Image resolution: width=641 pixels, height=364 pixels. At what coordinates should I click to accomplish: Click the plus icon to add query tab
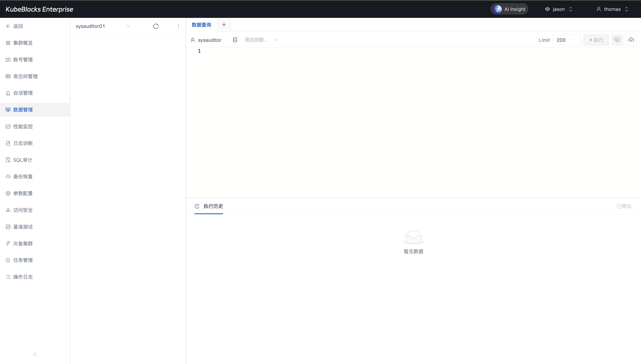tap(224, 25)
